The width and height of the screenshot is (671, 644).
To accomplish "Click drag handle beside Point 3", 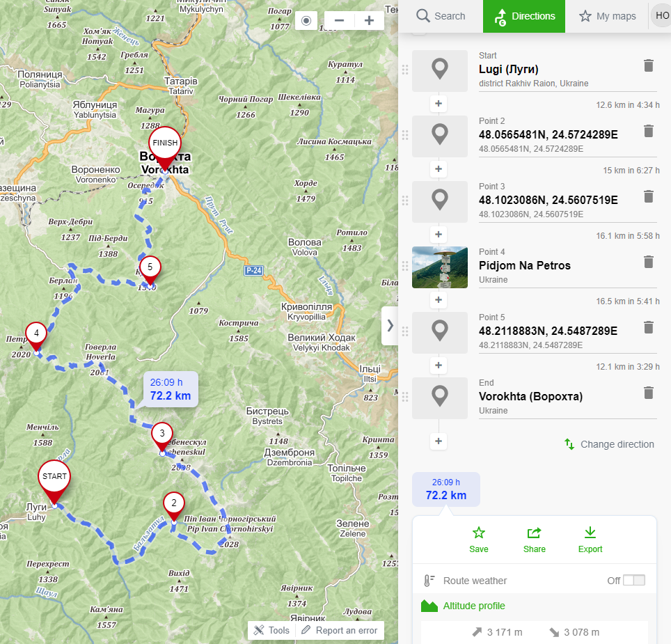I will coord(405,201).
